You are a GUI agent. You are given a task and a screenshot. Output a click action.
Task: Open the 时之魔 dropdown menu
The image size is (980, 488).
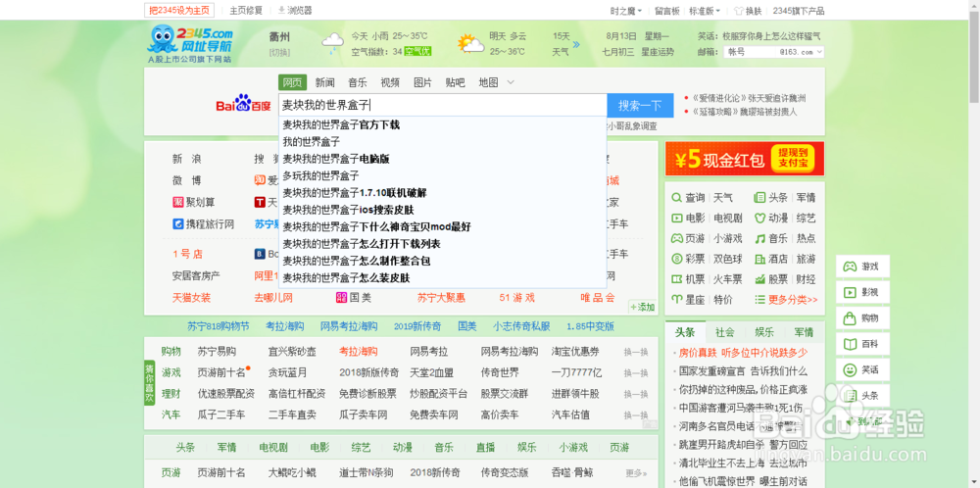(x=624, y=11)
